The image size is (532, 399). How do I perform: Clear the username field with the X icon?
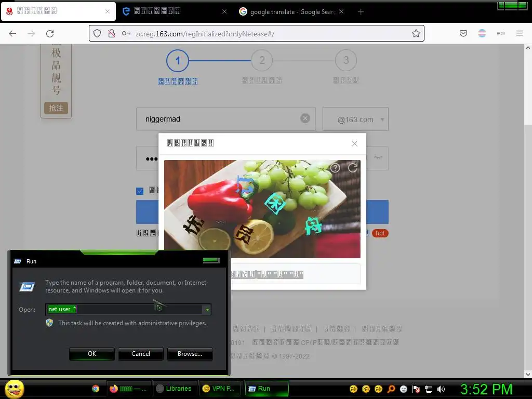click(305, 118)
